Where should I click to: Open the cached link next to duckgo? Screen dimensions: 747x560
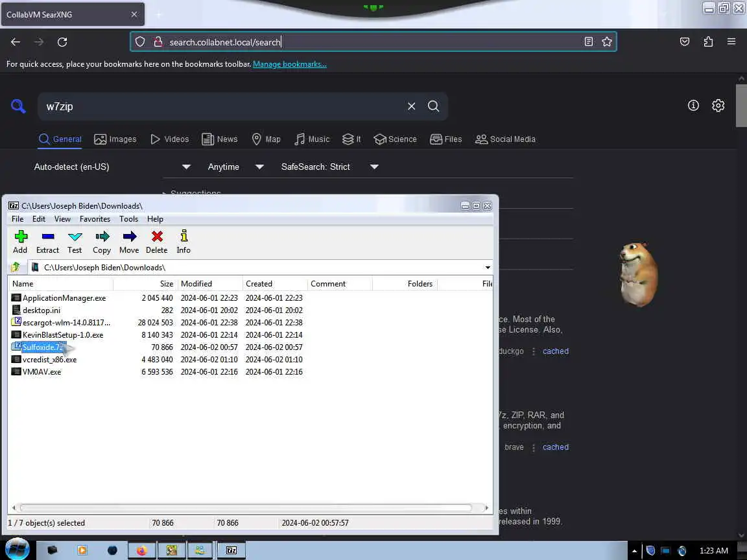[x=556, y=351]
